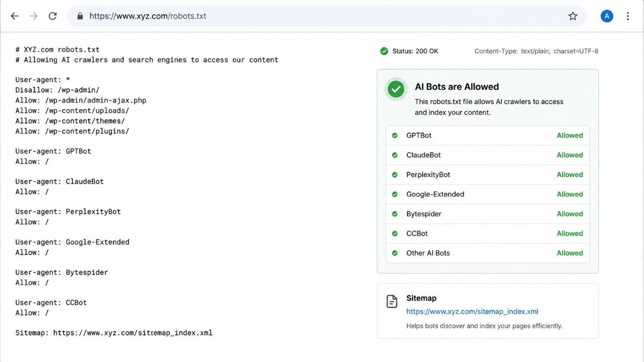Click the green check beside Other AI Bots
644x362 pixels.
coord(395,253)
